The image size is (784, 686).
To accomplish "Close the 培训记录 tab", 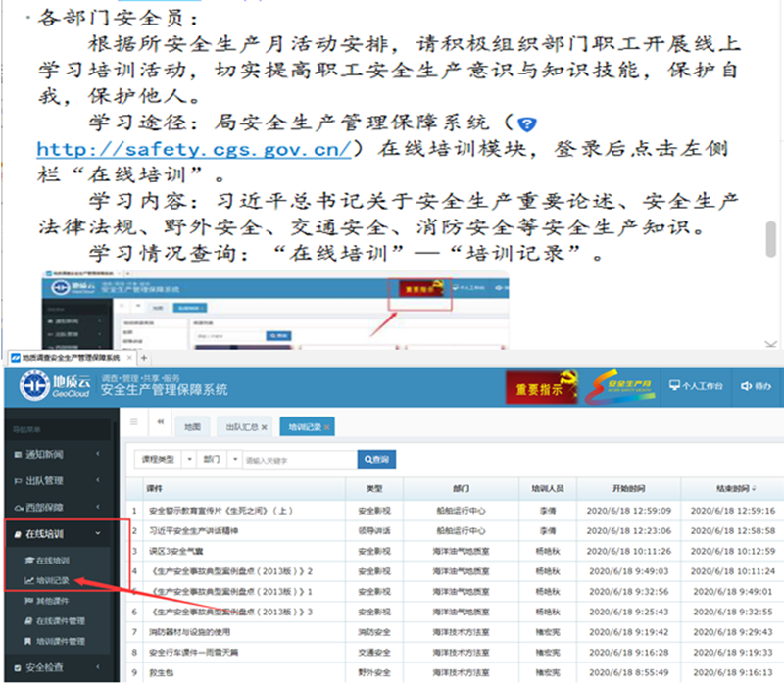I will coord(328,427).
